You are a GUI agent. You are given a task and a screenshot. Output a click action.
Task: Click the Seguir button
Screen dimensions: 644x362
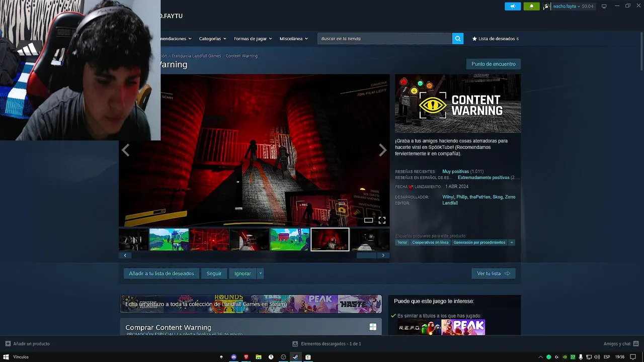pyautogui.click(x=214, y=274)
